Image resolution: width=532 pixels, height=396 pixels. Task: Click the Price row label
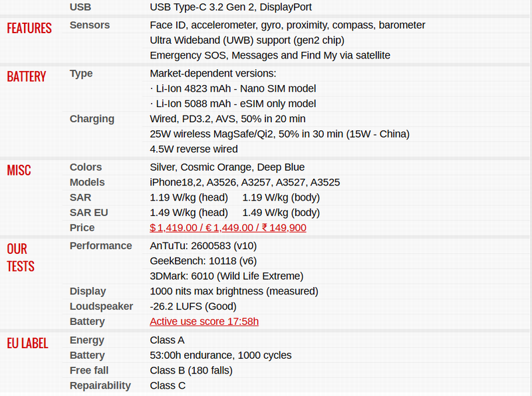pyautogui.click(x=82, y=228)
